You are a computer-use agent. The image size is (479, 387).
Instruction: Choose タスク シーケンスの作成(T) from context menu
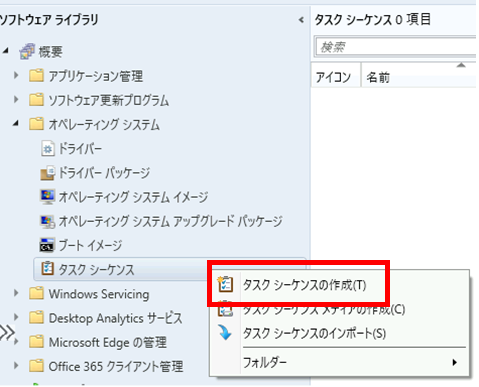305,285
